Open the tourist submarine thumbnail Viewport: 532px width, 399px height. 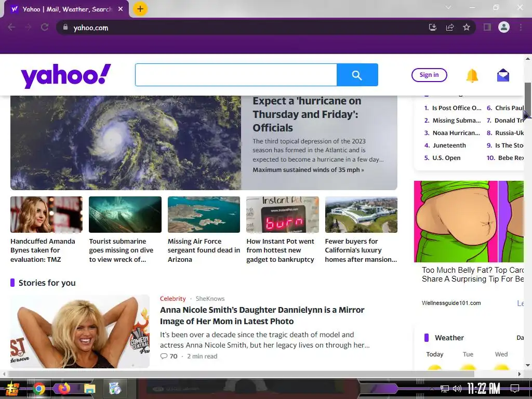(x=125, y=215)
